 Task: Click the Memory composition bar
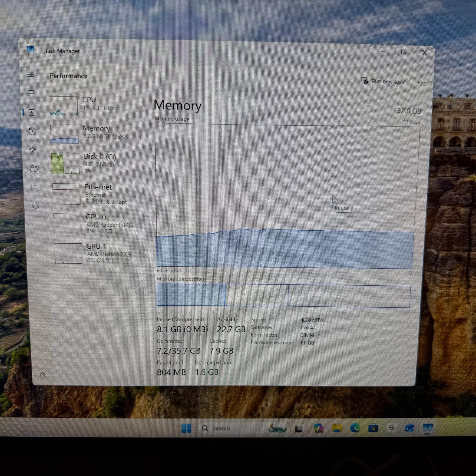coord(284,296)
